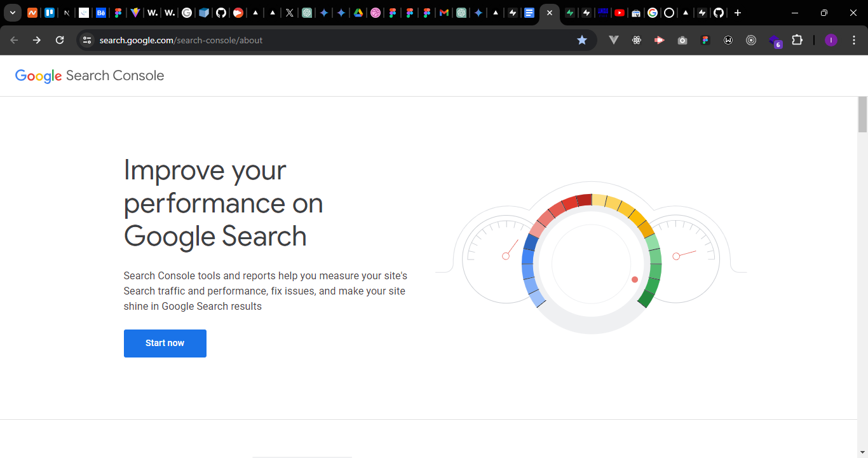
Task: Click the Google Search Console logo
Action: pos(90,76)
